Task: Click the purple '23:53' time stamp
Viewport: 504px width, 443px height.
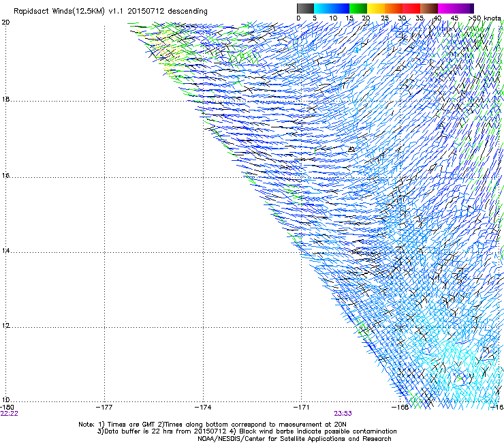Action: pyautogui.click(x=343, y=414)
